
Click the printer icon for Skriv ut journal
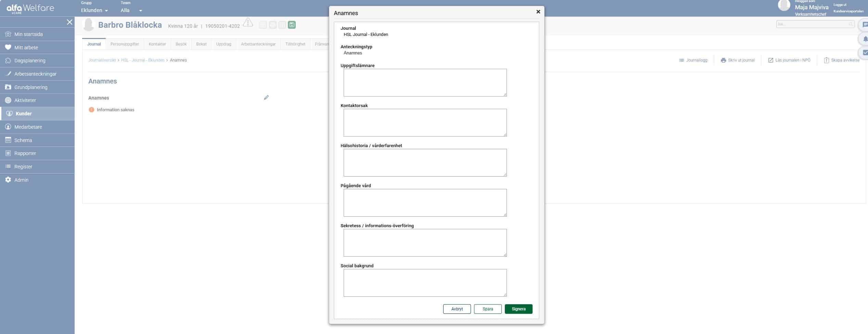click(x=723, y=60)
